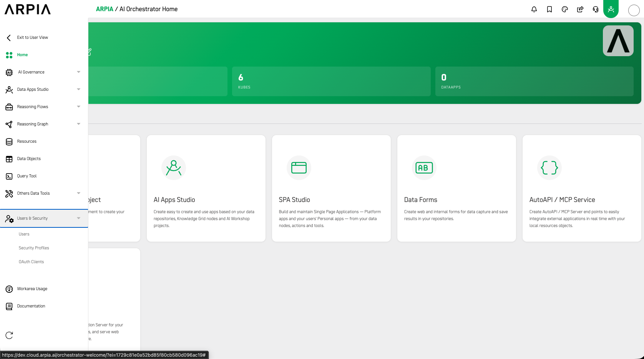The image size is (644, 359).
Task: Click the notifications bell icon
Action: point(534,9)
